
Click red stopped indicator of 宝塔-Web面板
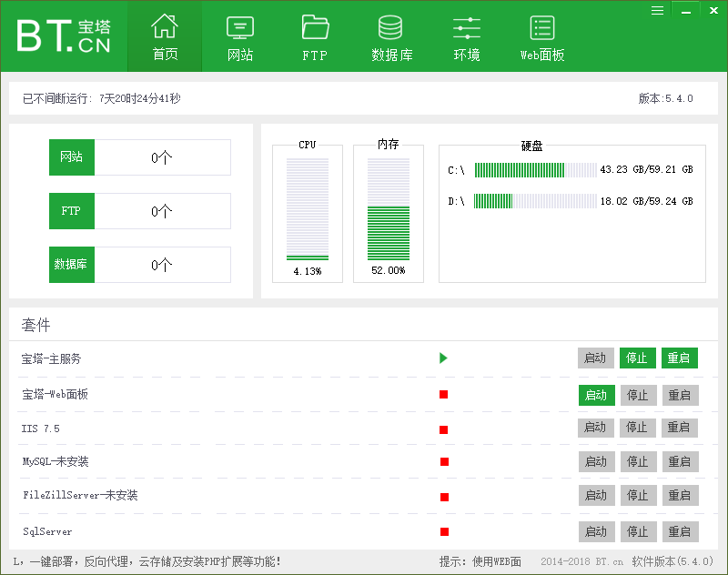(443, 395)
